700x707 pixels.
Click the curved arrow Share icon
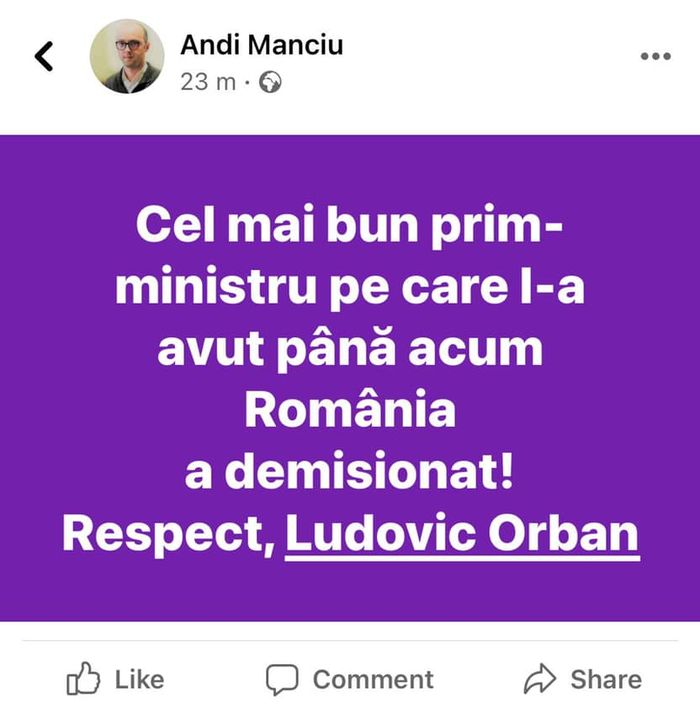tap(540, 679)
